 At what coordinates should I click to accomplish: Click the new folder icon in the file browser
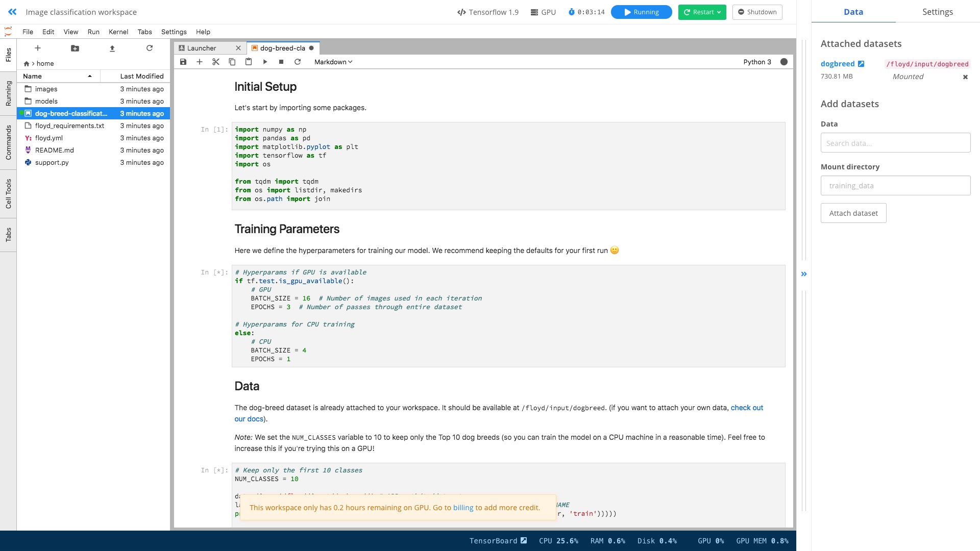click(75, 48)
